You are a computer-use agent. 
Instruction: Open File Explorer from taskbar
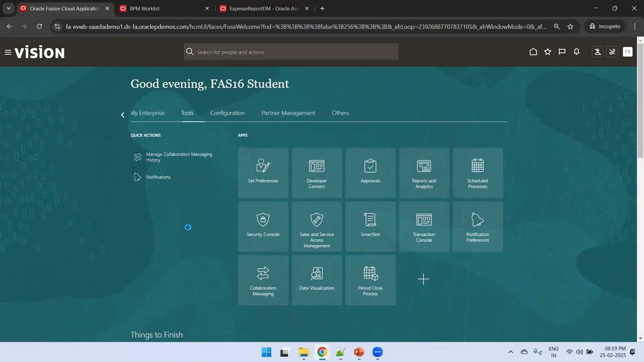point(303,352)
